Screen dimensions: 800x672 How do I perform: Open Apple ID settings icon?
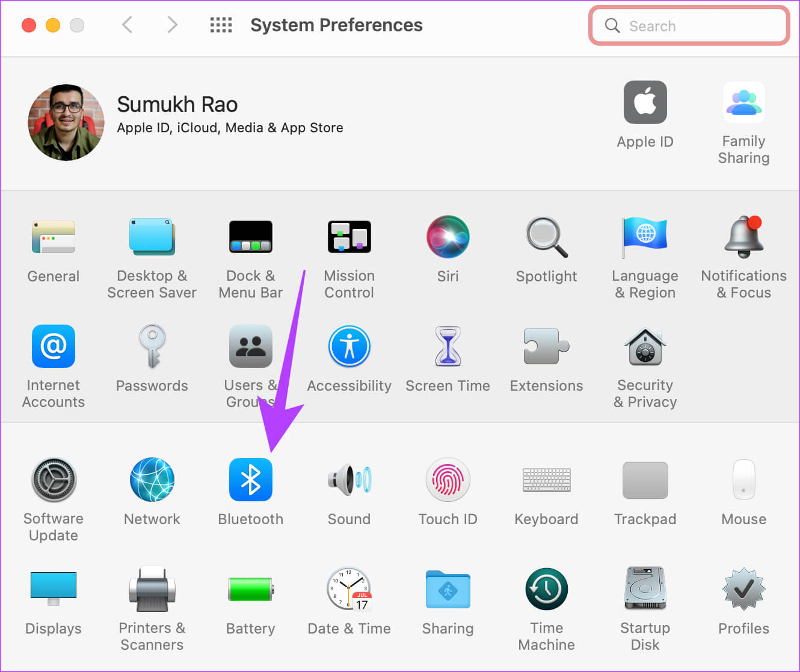(x=645, y=102)
